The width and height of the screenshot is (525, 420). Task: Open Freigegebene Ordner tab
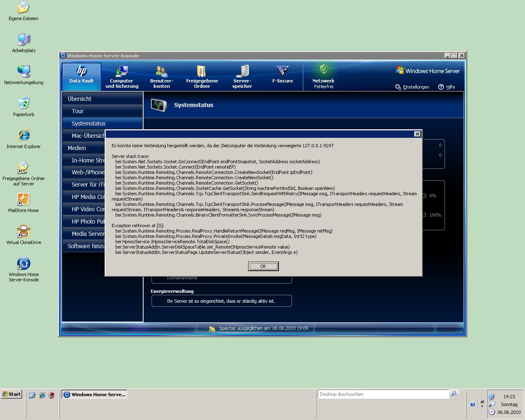pyautogui.click(x=202, y=76)
